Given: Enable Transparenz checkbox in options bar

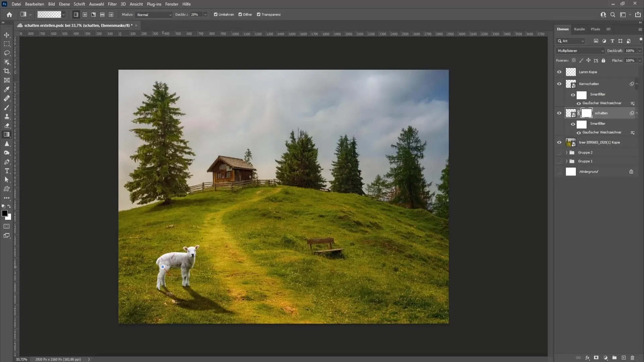Looking at the screenshot, I should (258, 15).
